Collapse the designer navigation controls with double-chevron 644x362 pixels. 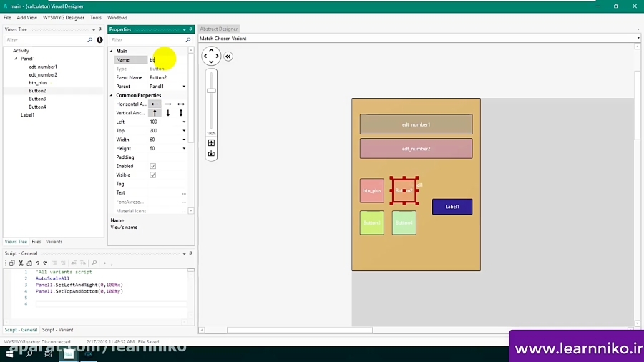click(x=228, y=57)
